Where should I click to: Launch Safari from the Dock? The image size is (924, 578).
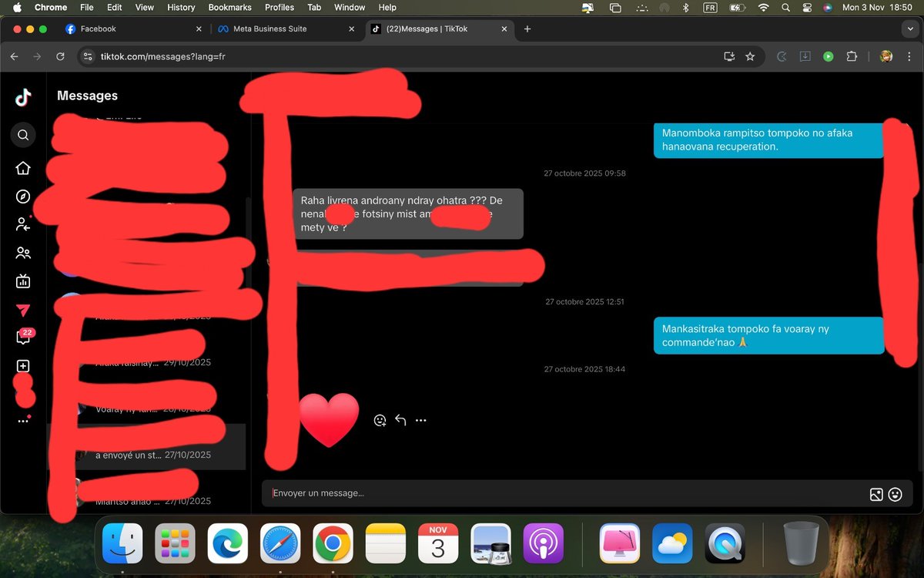[x=280, y=543]
